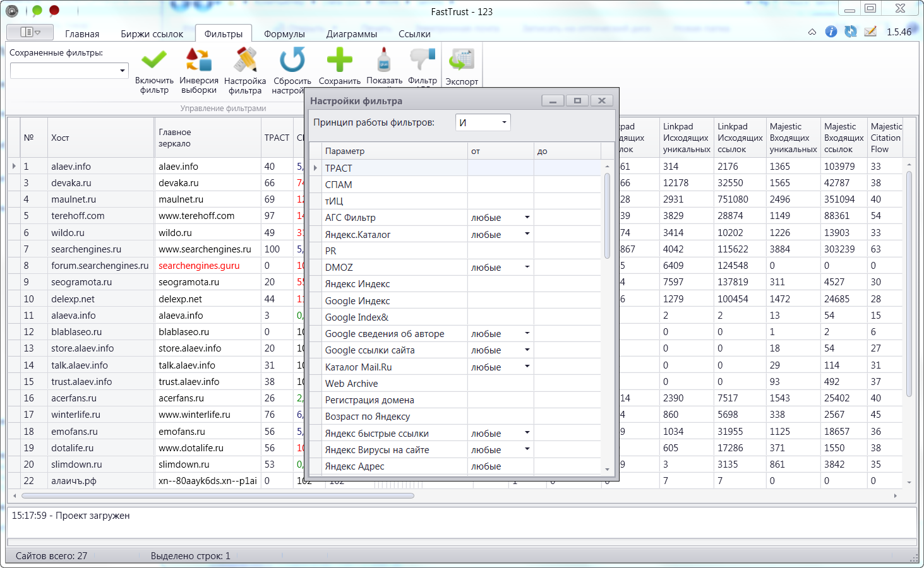Click the Инверсия выборки icon
The image size is (924, 568).
click(x=198, y=61)
